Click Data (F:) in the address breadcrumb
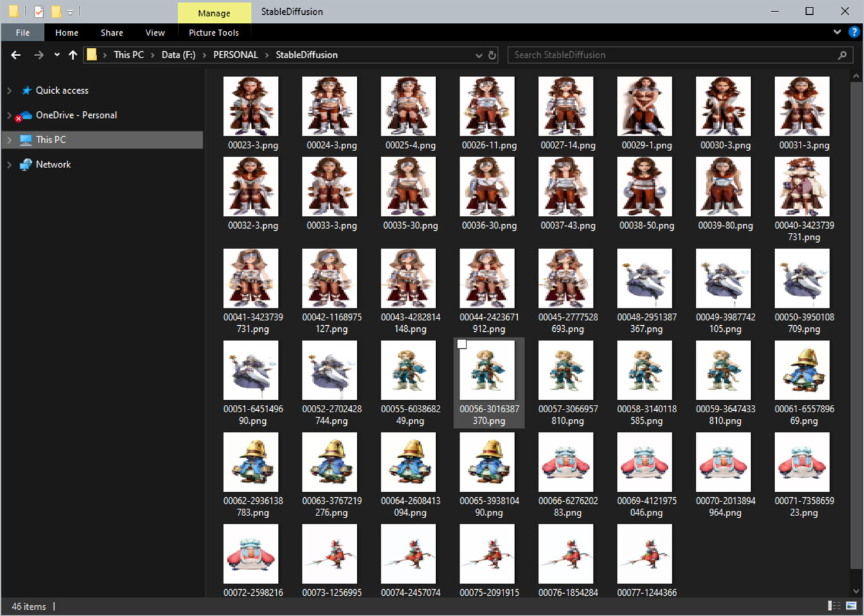 tap(178, 55)
